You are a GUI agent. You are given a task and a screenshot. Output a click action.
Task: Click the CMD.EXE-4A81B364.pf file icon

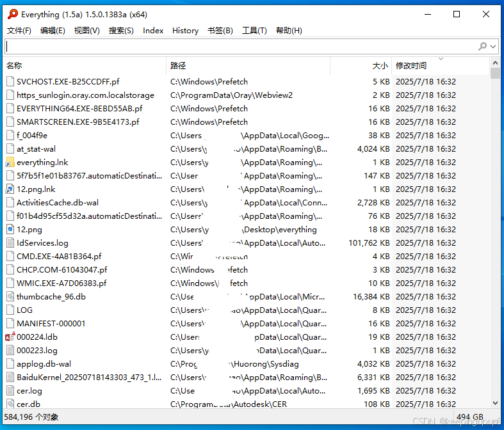(x=10, y=256)
